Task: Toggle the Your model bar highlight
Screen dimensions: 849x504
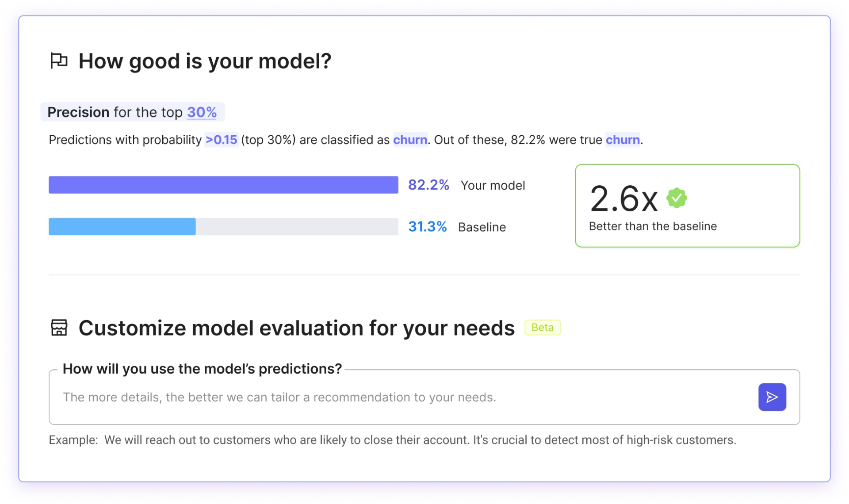Action: (x=493, y=185)
